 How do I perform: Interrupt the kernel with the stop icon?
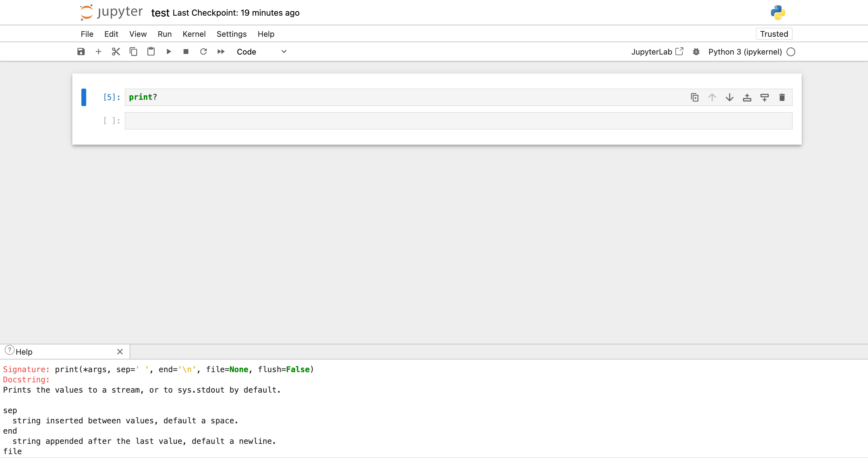pos(186,52)
